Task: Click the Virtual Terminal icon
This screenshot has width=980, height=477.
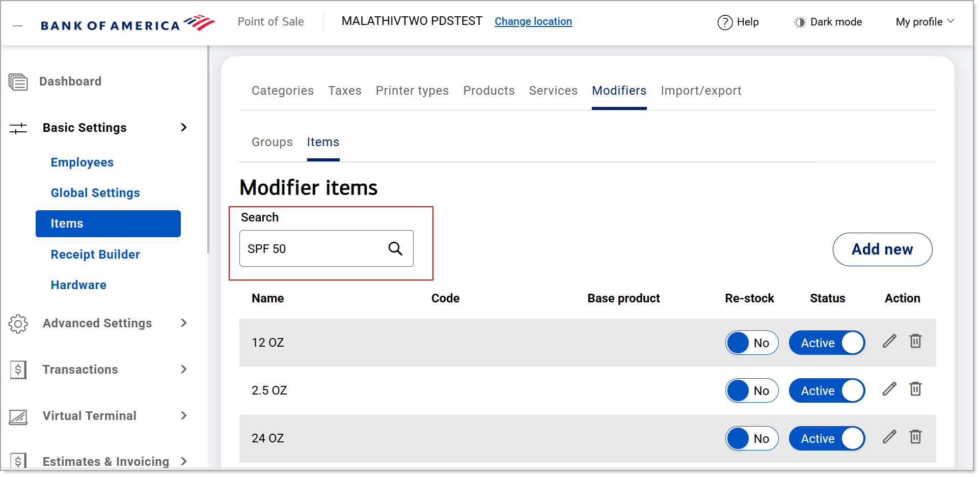Action: [18, 417]
